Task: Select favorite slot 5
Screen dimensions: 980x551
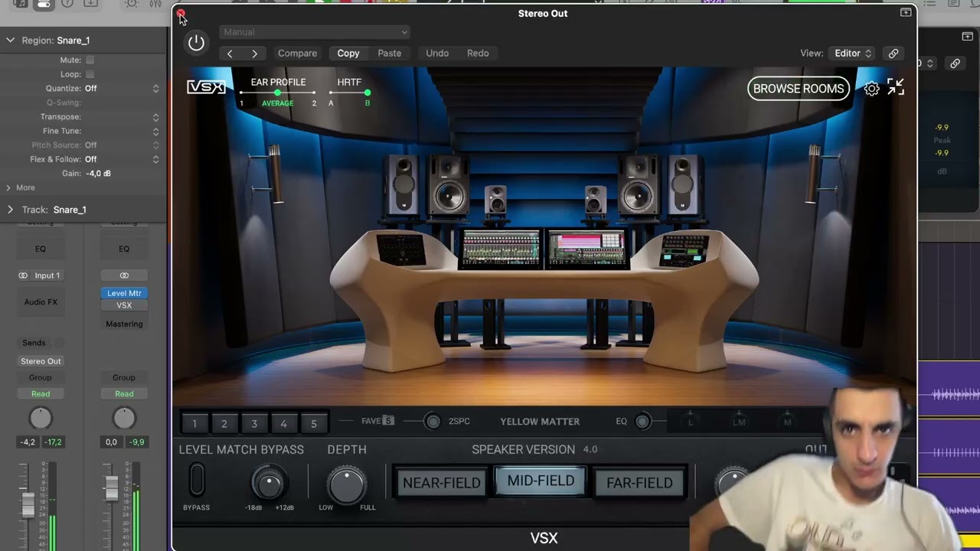Action: point(313,423)
